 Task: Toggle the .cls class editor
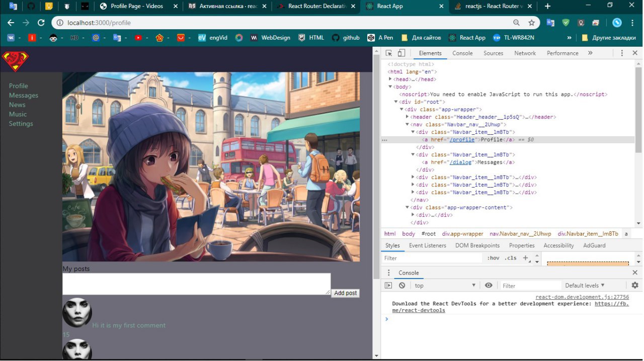tap(510, 258)
